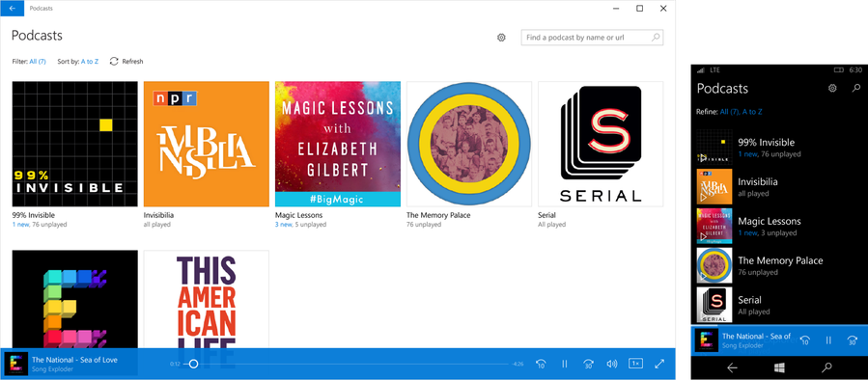Open Song Exploder cover art in desktop grid
The width and height of the screenshot is (868, 380).
pyautogui.click(x=74, y=299)
